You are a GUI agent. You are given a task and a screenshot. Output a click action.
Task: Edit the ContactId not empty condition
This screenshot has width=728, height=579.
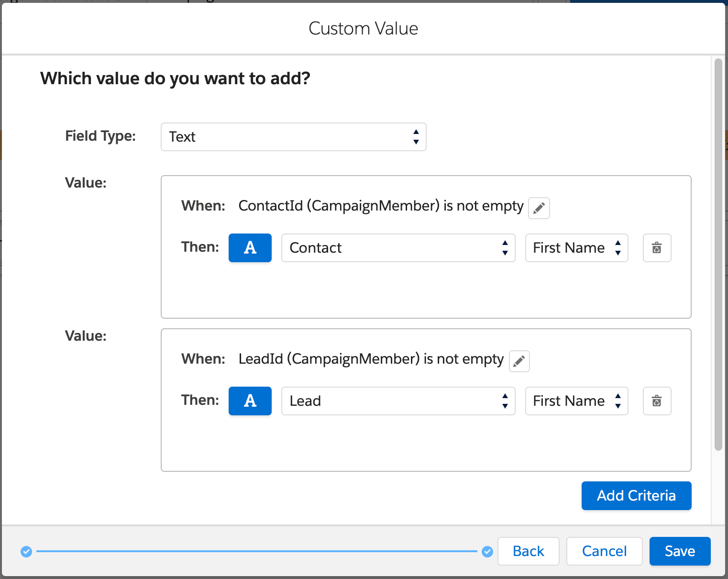click(539, 208)
